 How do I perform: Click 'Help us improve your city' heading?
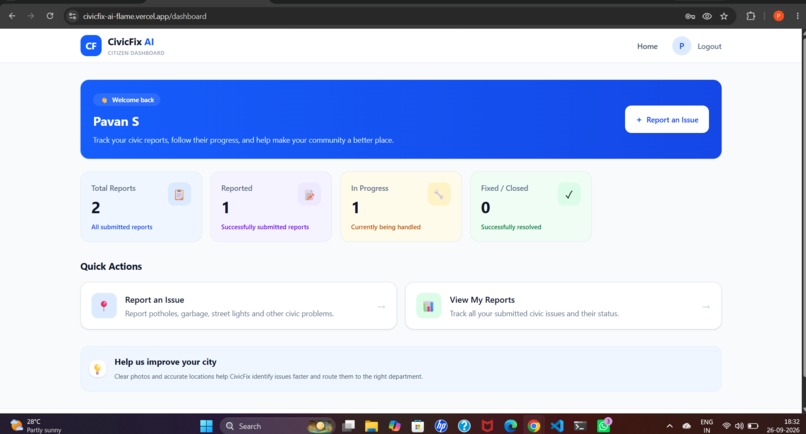[x=166, y=362]
